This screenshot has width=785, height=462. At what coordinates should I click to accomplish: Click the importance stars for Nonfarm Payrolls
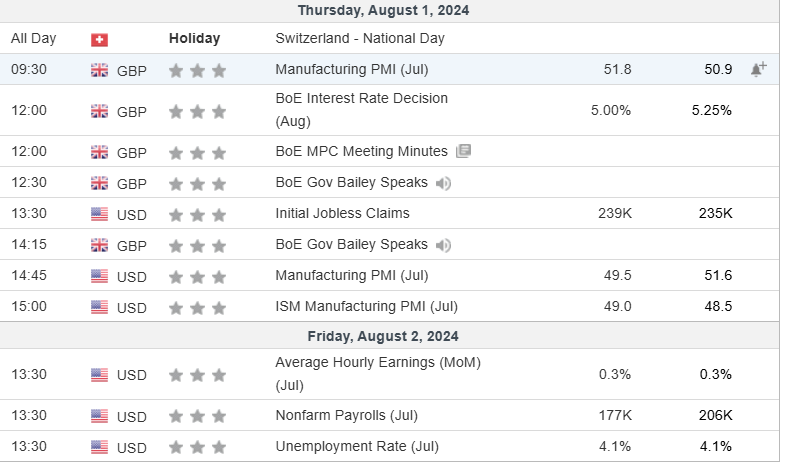197,416
